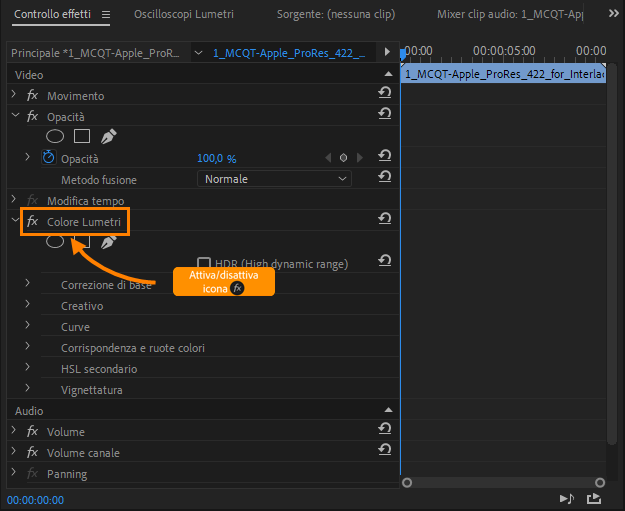
Task: Create ellipse mask under Colore Lumetri
Action: pyautogui.click(x=55, y=241)
